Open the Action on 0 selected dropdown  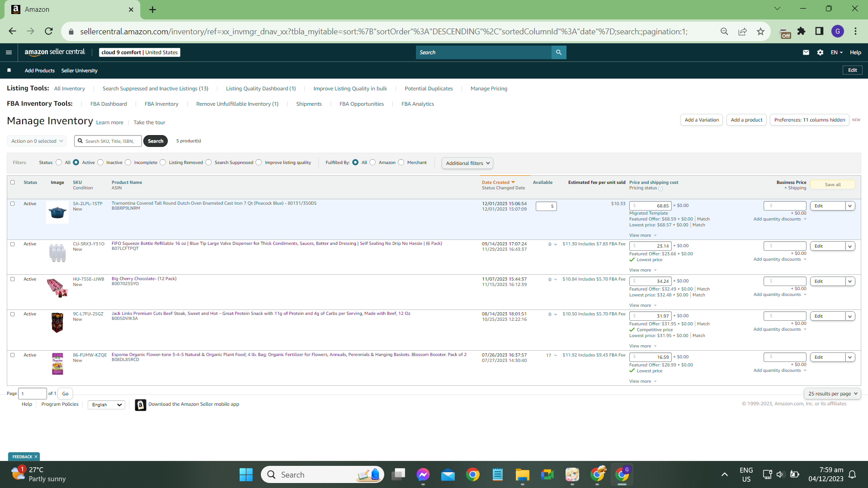point(37,141)
